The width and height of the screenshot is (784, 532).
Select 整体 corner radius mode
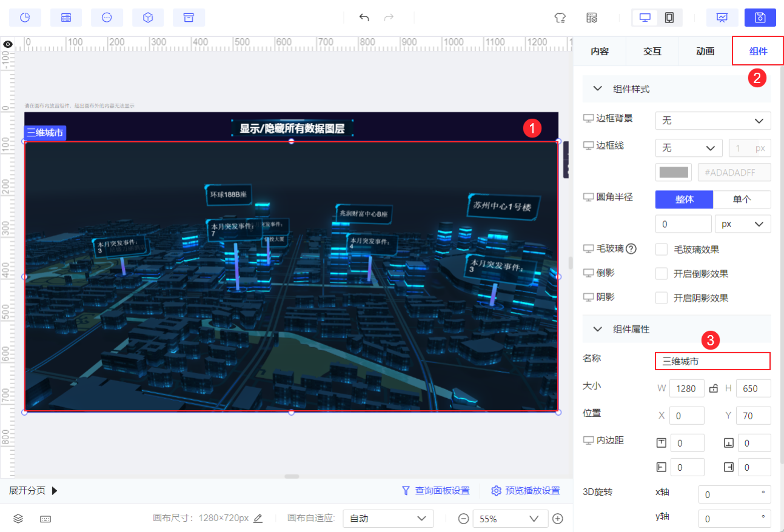685,199
